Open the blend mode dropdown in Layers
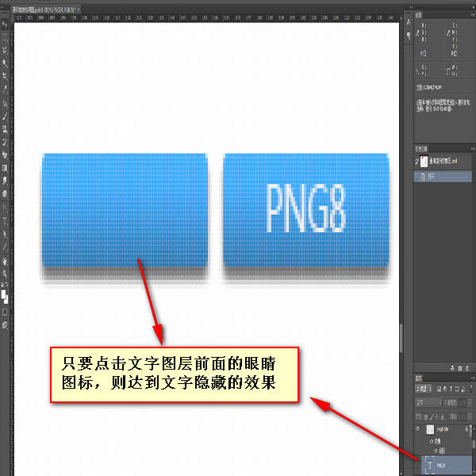This screenshot has height=476, width=476. (428, 401)
